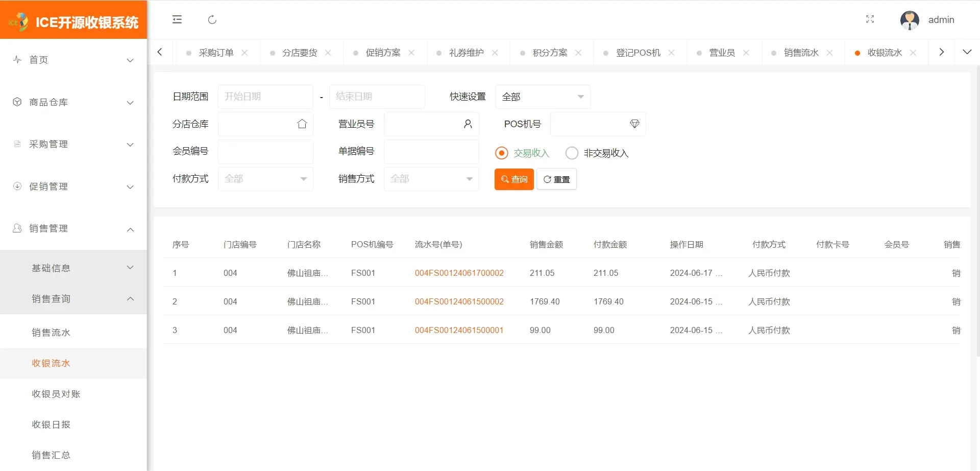Close the 销售流水 tab

click(830, 53)
